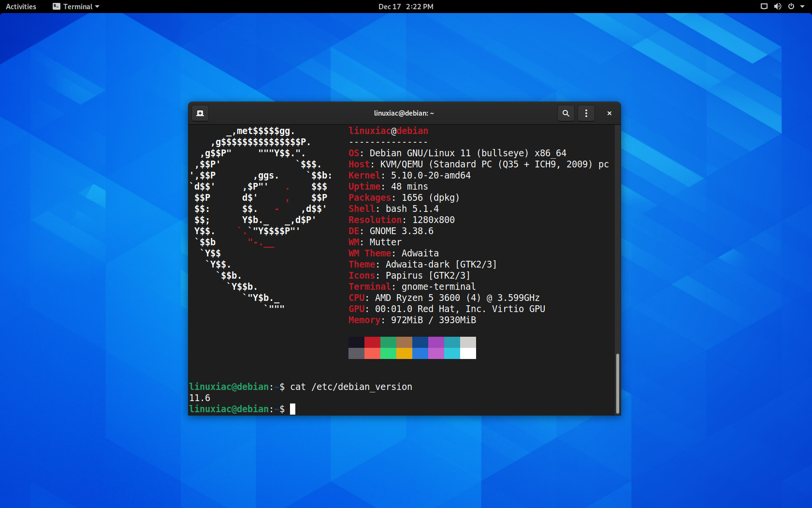This screenshot has width=812, height=508.
Task: Click the power icon in top bar
Action: 791,6
